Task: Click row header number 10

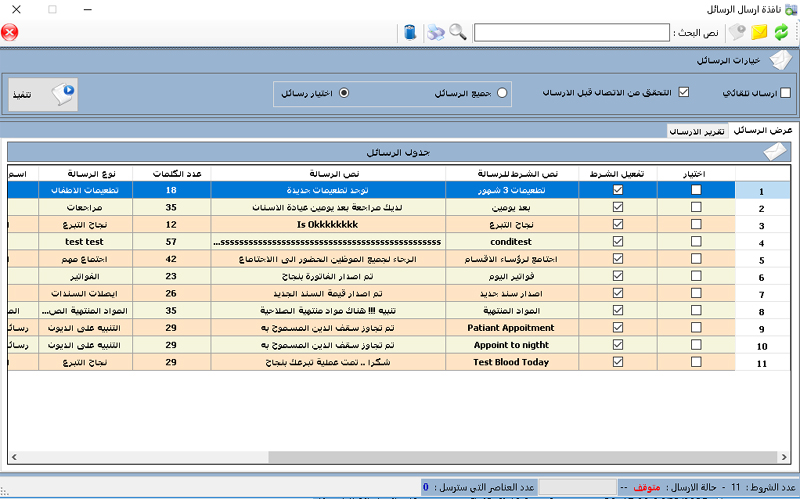Action: [x=763, y=346]
